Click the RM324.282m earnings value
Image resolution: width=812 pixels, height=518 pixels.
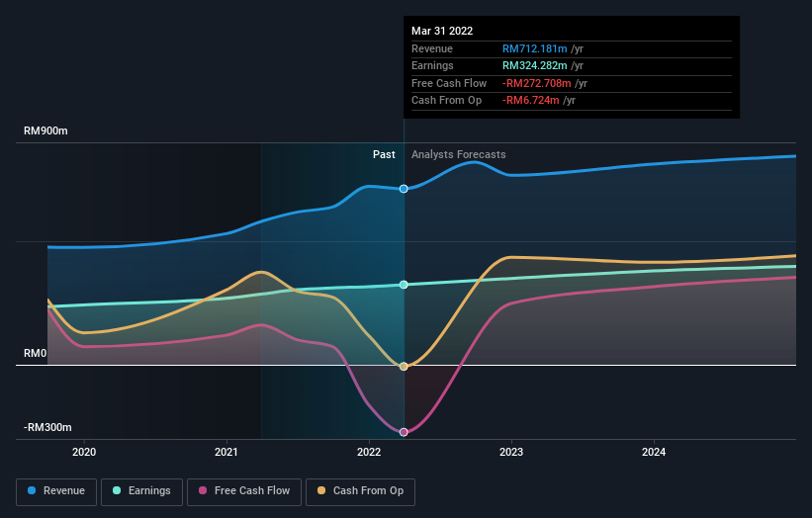point(534,65)
